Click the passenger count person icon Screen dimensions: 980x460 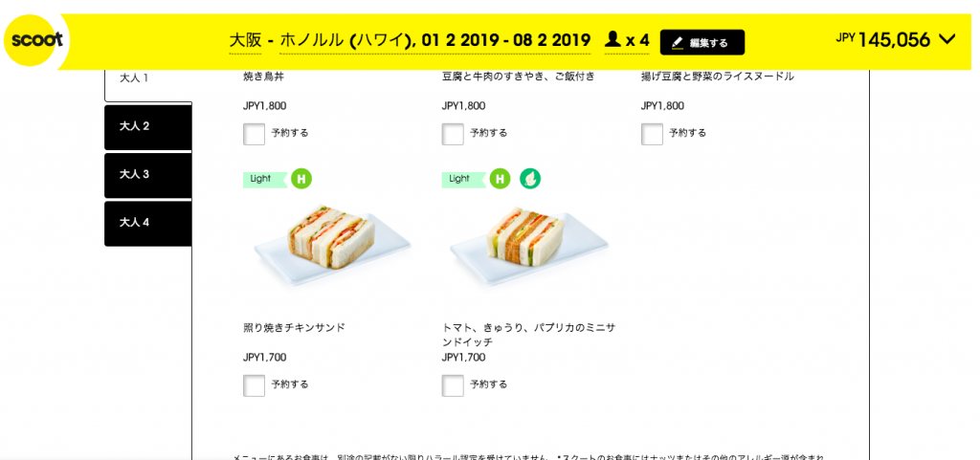click(x=613, y=40)
